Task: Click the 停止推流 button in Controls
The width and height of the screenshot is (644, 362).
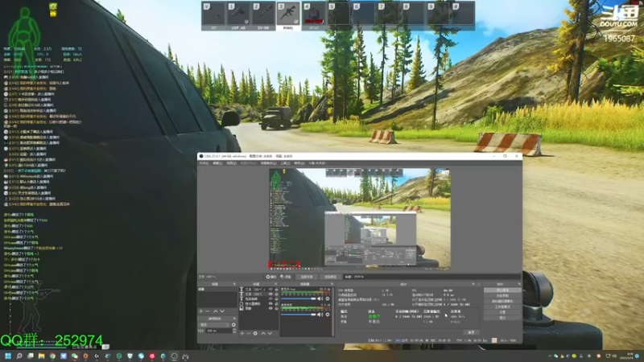Action: tap(502, 290)
